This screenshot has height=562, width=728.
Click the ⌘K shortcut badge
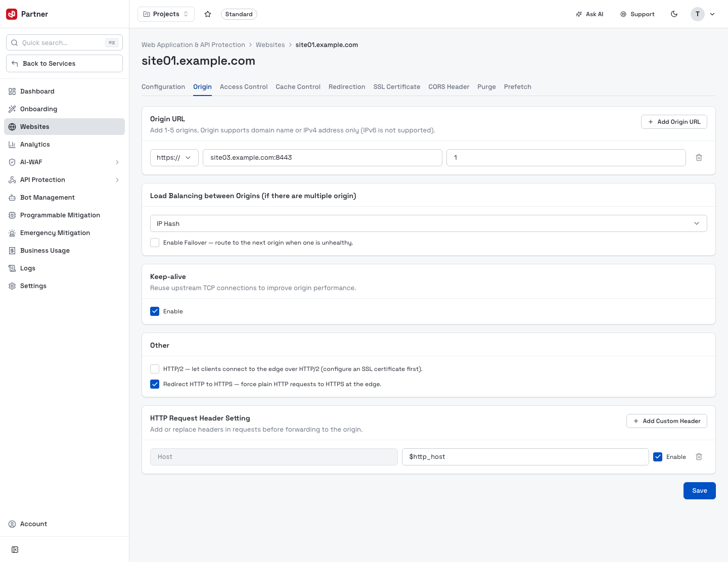click(x=112, y=43)
